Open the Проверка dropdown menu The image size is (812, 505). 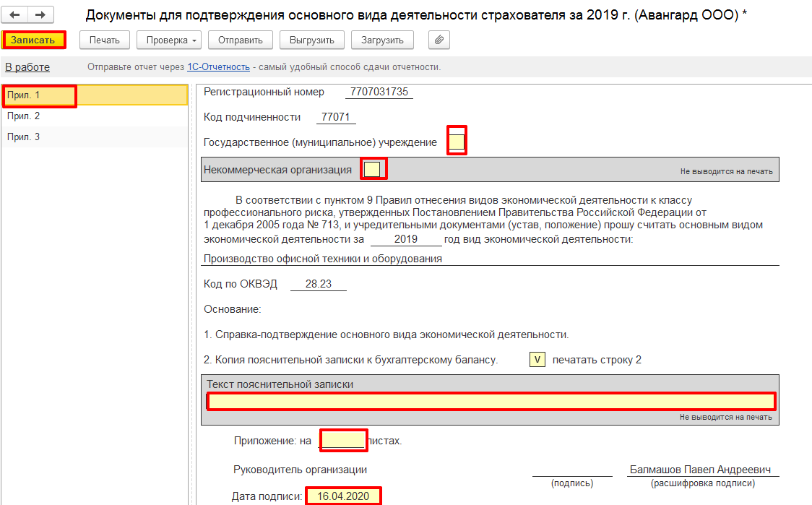coord(169,40)
